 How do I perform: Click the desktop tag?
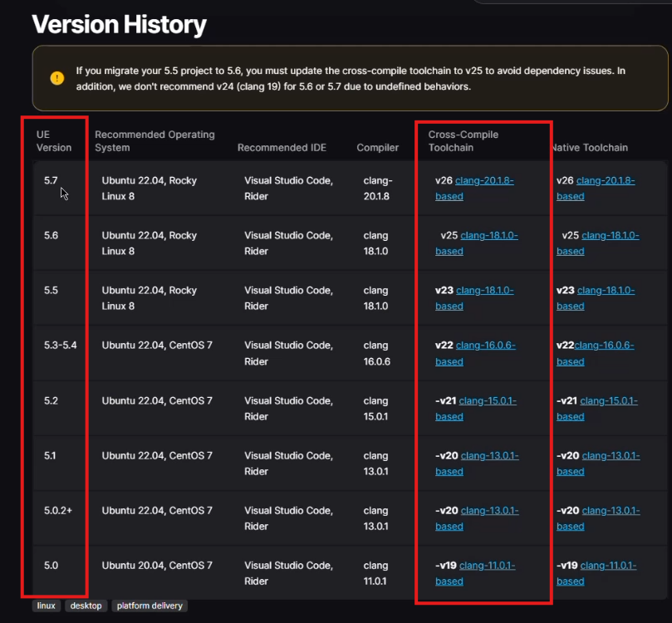coord(86,606)
